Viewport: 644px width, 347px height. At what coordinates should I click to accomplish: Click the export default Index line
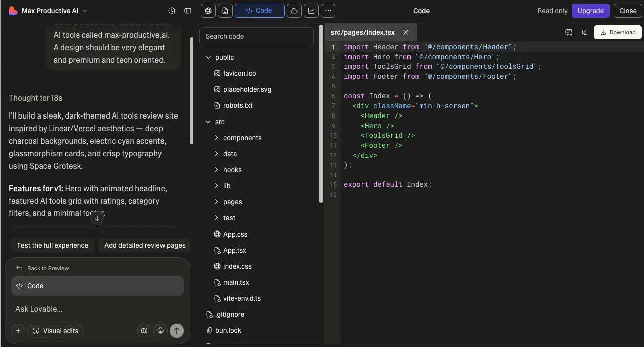[388, 184]
